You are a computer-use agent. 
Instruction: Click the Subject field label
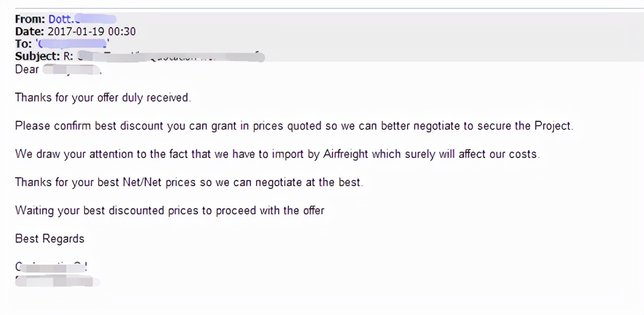point(37,56)
